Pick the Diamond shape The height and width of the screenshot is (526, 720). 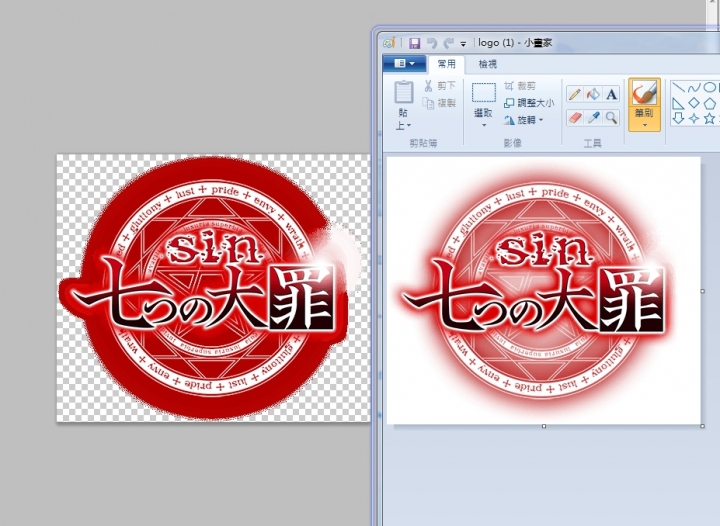click(694, 103)
